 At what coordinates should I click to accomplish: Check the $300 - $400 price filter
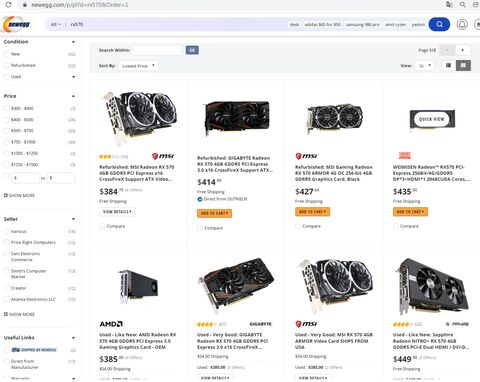[6, 108]
